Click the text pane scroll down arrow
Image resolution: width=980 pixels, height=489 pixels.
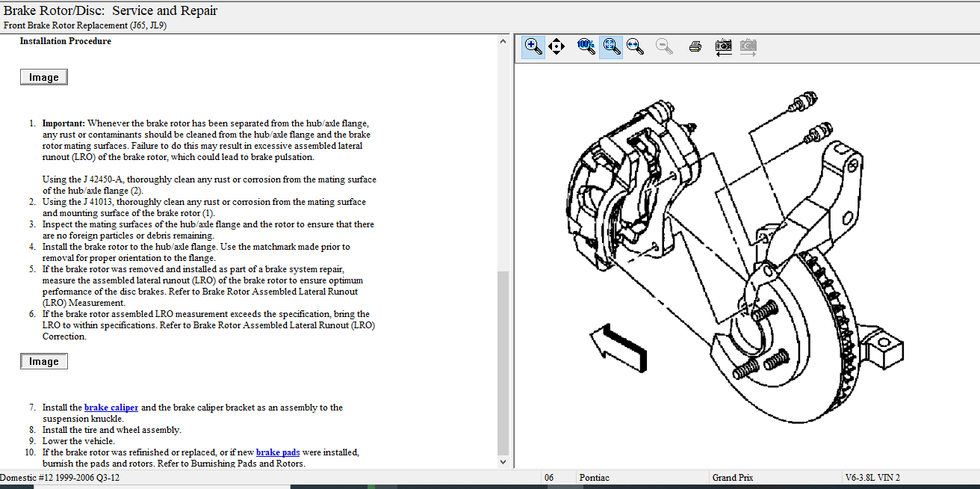point(503,462)
